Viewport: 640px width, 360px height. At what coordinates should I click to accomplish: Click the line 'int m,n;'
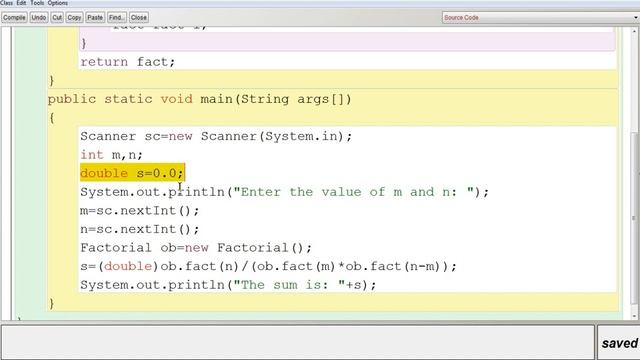point(111,155)
